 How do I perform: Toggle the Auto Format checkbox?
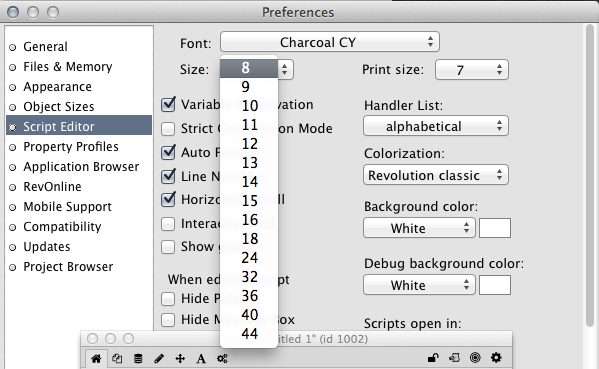(x=168, y=152)
